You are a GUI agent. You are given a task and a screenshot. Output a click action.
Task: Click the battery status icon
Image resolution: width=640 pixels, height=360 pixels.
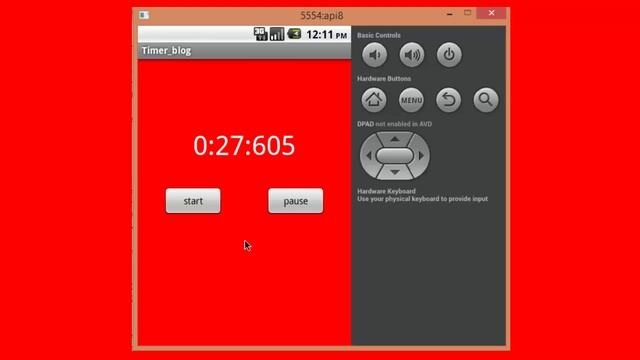(294, 34)
